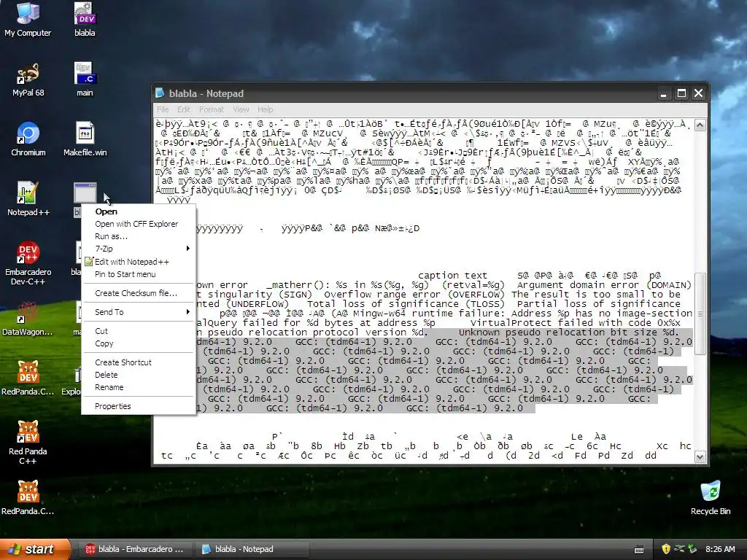This screenshot has height=560, width=747.
Task: Click the 'Mingw-w64 runtime failure' text in Notepad
Action: click(x=428, y=314)
